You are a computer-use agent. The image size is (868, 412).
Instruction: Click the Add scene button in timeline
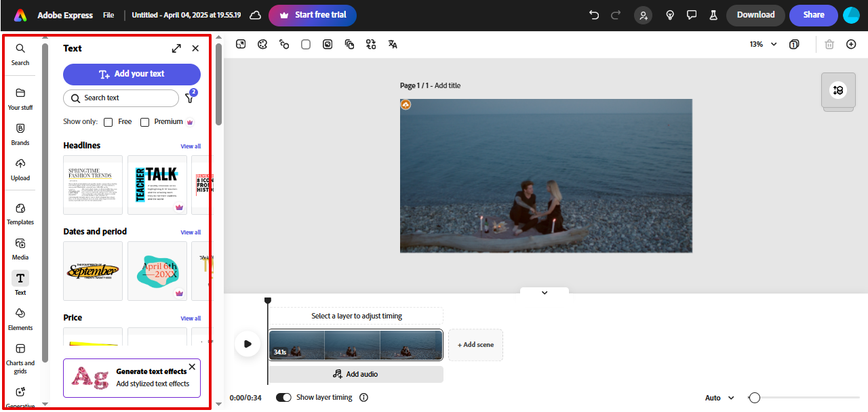click(x=475, y=344)
